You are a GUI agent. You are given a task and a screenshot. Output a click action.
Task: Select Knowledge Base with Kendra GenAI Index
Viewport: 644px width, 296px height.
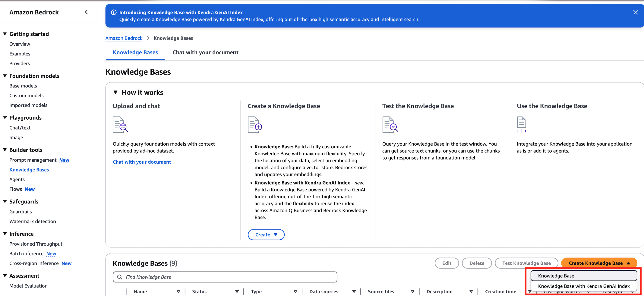click(x=583, y=286)
